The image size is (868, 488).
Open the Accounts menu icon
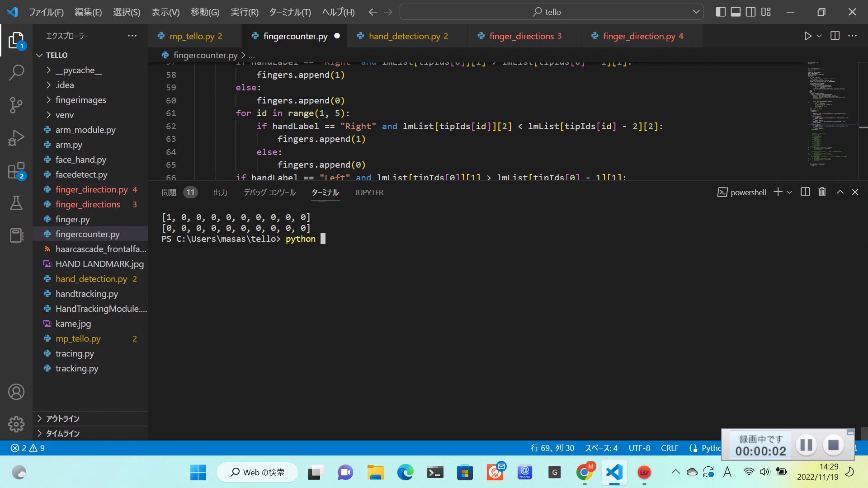[16, 392]
